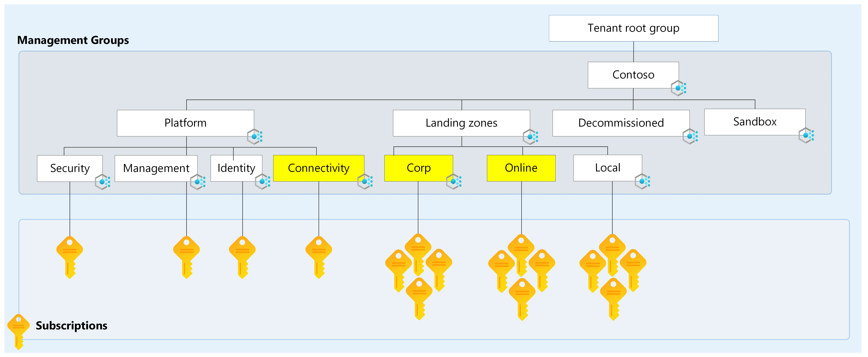868x357 pixels.
Task: Click the subscription key under Security
Action: (x=70, y=257)
